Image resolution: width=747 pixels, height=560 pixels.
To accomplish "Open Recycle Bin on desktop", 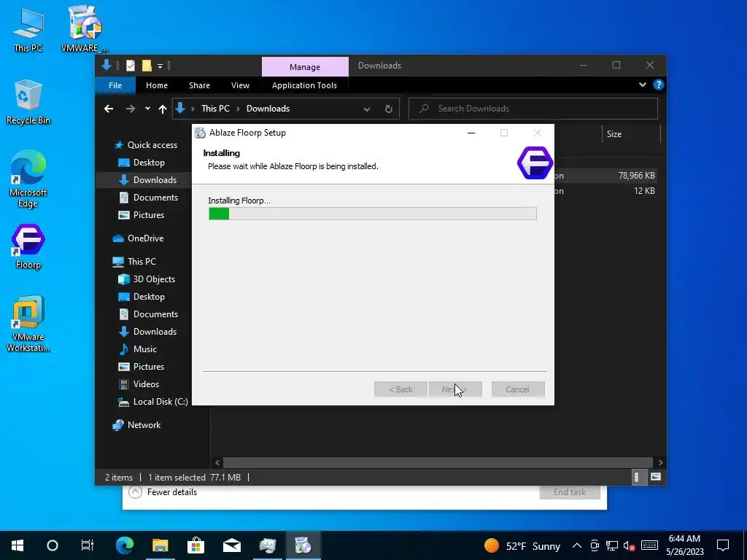I will pos(28,102).
